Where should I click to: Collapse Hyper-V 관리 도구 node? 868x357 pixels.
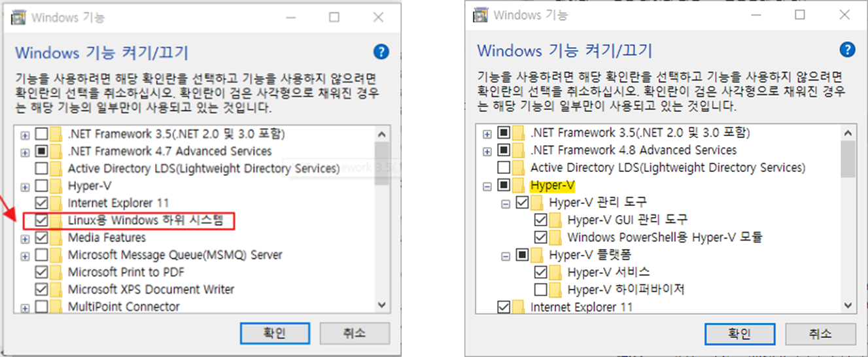pyautogui.click(x=506, y=203)
